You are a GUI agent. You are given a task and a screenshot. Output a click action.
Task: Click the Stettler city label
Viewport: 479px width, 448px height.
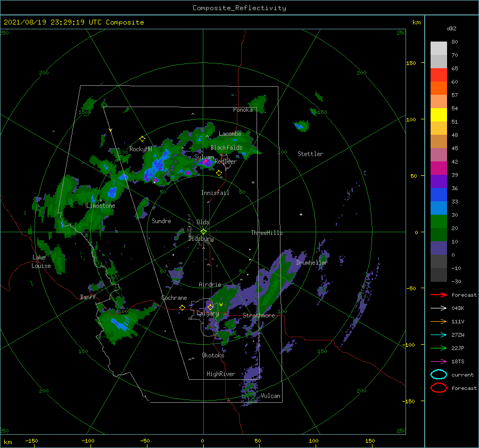point(310,154)
